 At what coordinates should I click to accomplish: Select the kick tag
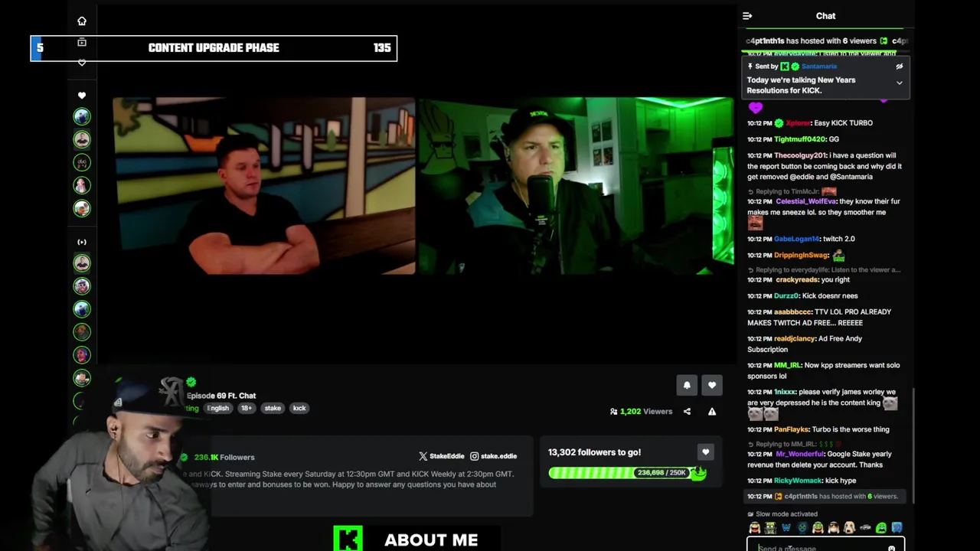[x=299, y=409]
